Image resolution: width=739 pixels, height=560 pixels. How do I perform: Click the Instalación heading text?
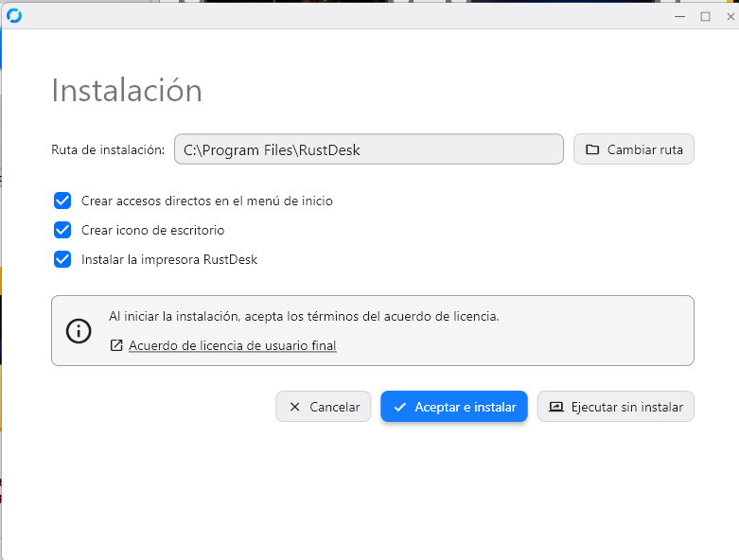pyautogui.click(x=127, y=91)
